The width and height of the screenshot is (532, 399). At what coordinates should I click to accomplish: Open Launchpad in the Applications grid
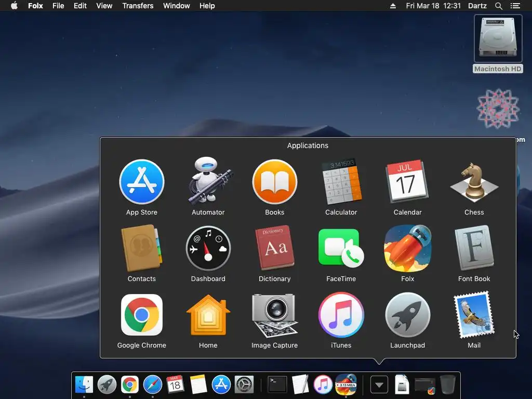tap(407, 315)
